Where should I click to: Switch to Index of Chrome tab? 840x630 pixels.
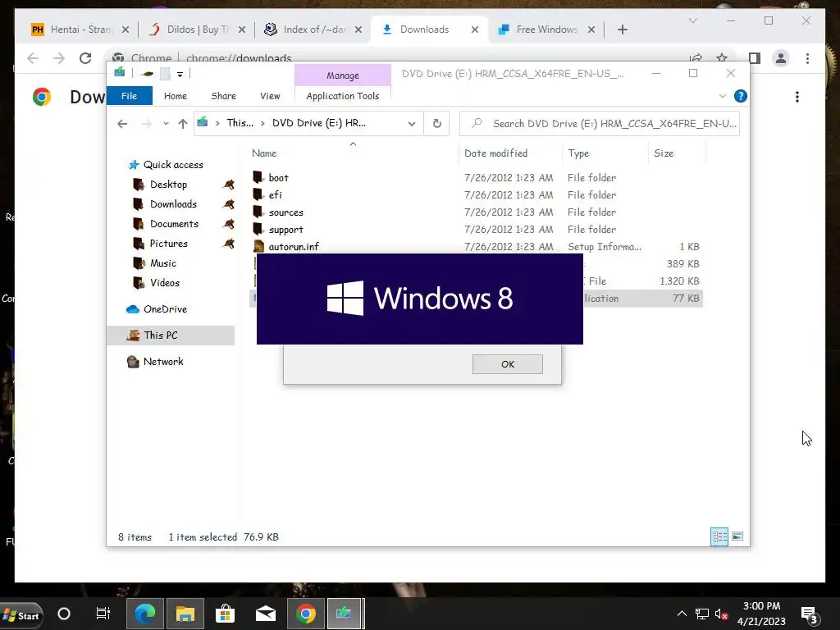pos(313,30)
